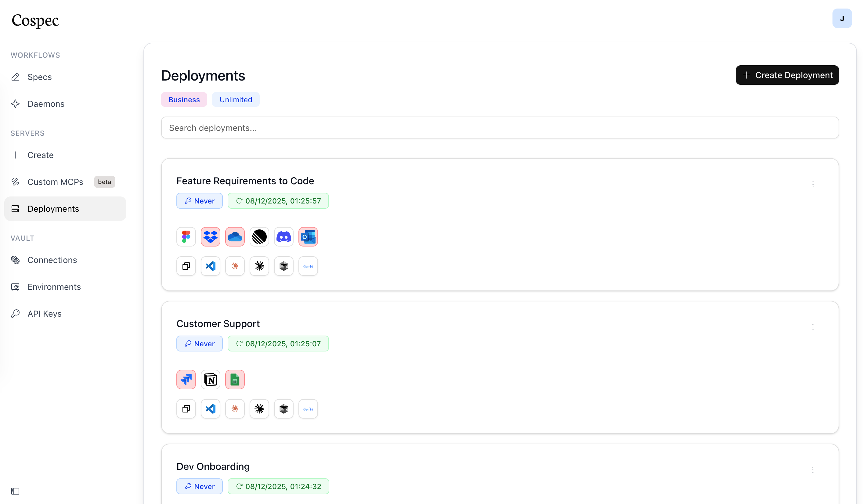The image size is (863, 504).
Task: Click the orange Claude icon in Customer Support card
Action: click(235, 409)
